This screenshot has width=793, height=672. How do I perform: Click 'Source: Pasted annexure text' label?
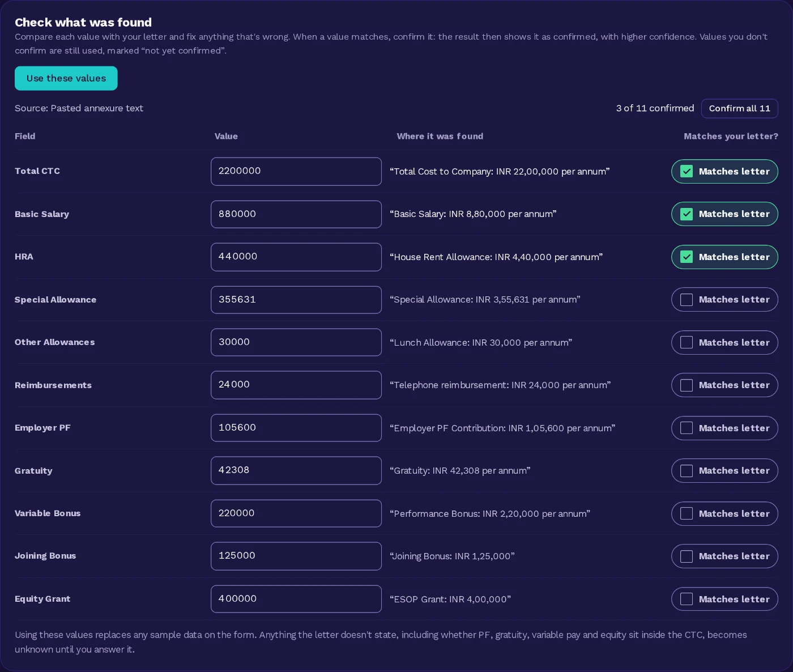[x=79, y=108]
